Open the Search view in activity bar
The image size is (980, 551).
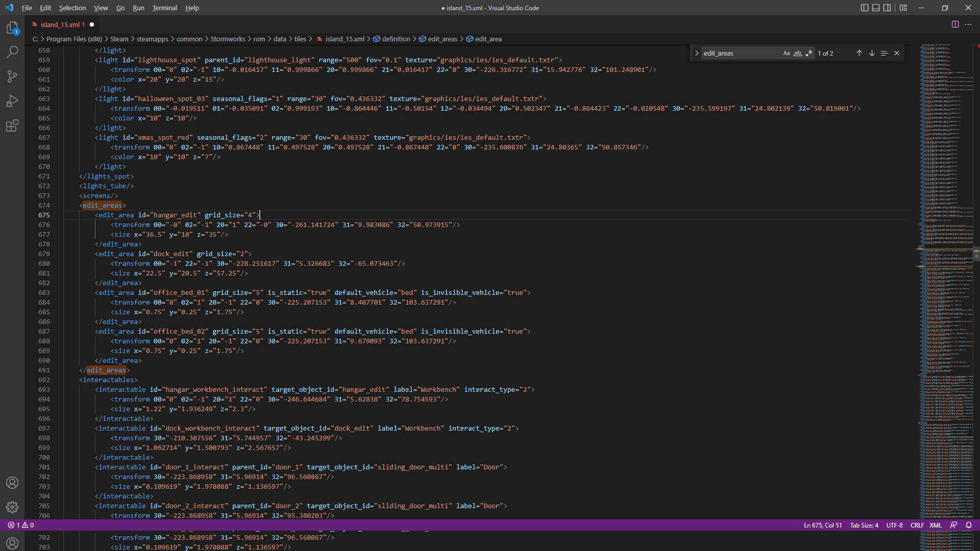click(x=12, y=52)
